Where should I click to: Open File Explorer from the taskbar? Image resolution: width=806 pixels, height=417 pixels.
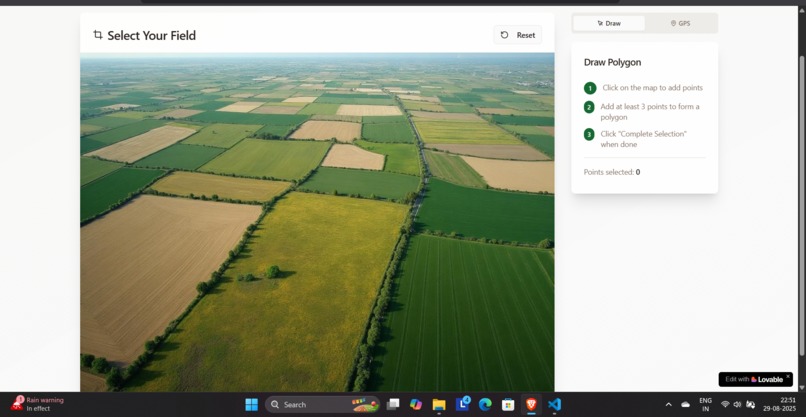[438, 405]
